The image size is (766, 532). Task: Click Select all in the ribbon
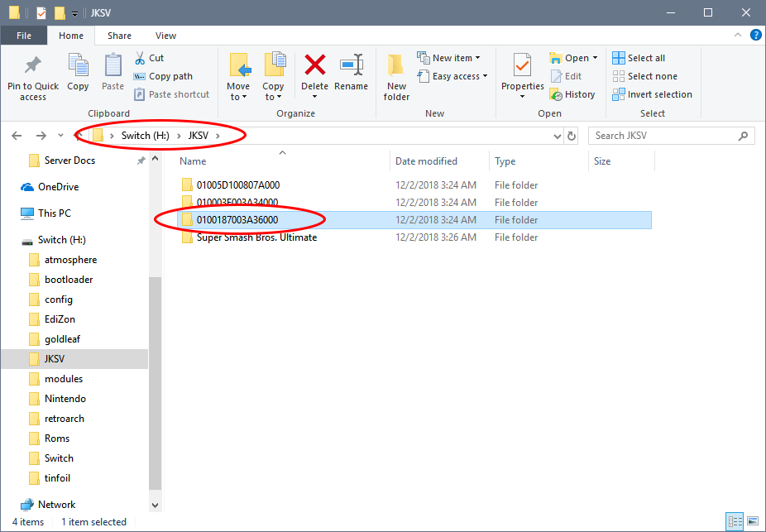(x=639, y=58)
